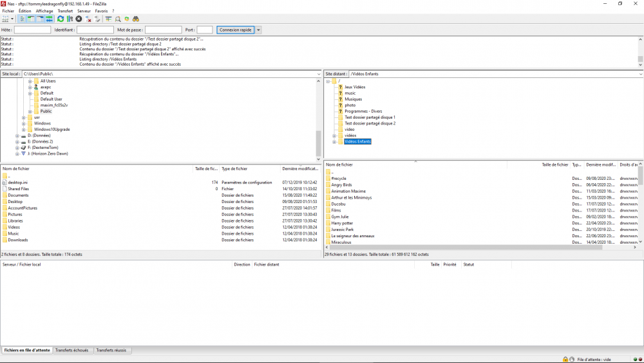
Task: Click the Connexion rapide button
Action: tap(235, 30)
